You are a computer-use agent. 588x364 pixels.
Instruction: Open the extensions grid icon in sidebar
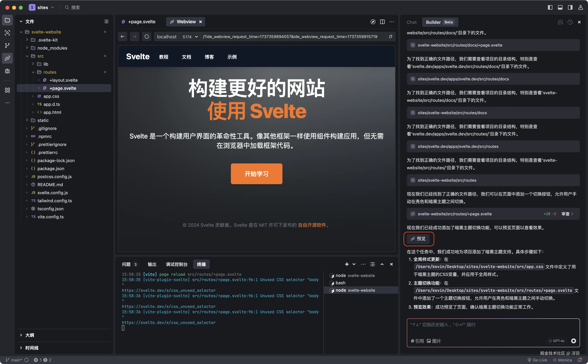7,90
